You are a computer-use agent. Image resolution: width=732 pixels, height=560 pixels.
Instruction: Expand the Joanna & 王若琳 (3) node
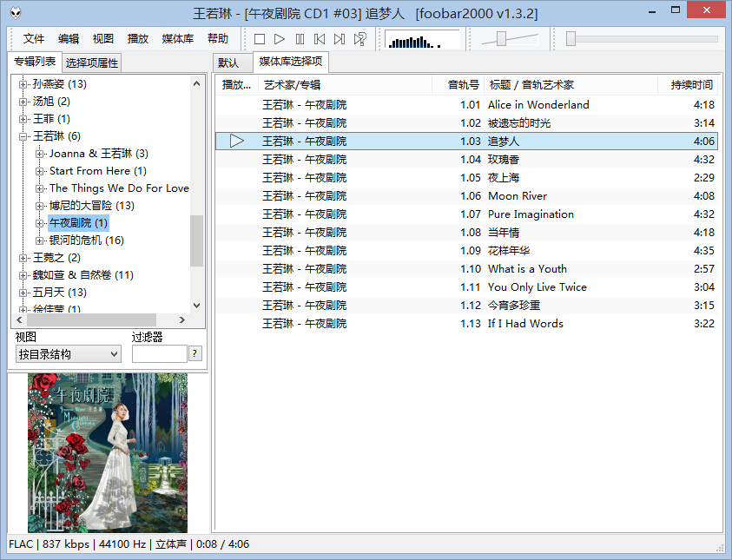(x=39, y=154)
